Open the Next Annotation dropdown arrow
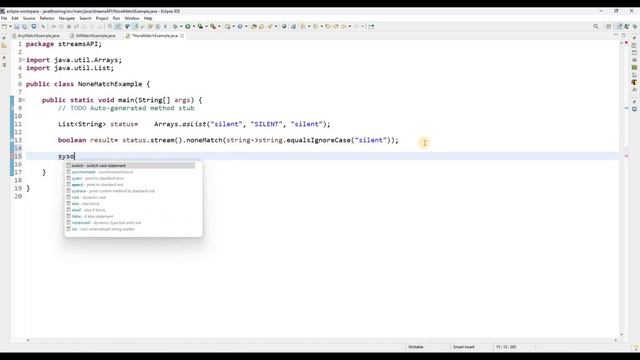 click(x=309, y=27)
